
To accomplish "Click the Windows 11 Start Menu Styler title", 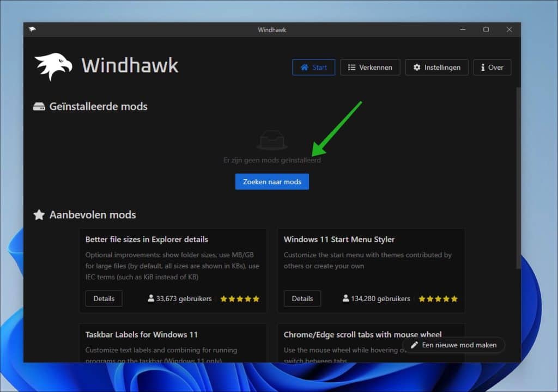I will (x=339, y=240).
